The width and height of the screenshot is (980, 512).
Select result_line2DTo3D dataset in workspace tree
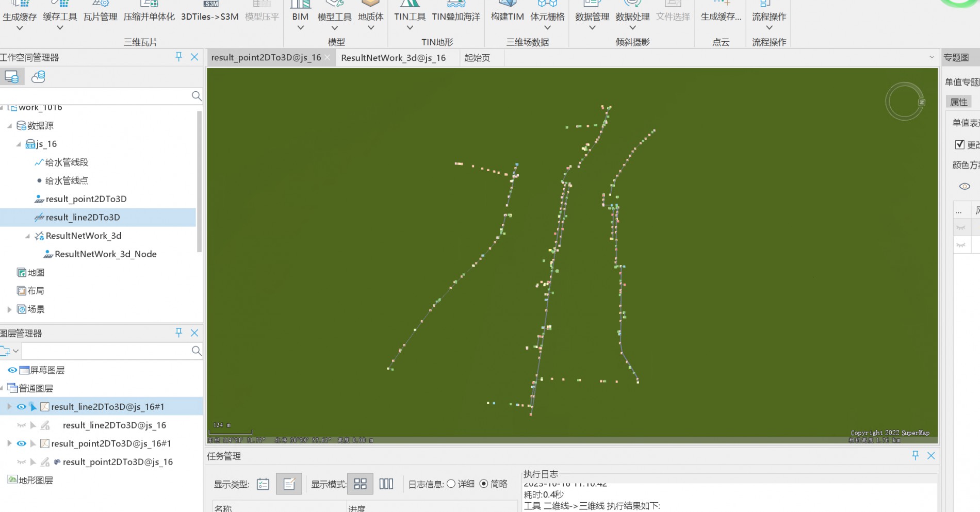83,218
